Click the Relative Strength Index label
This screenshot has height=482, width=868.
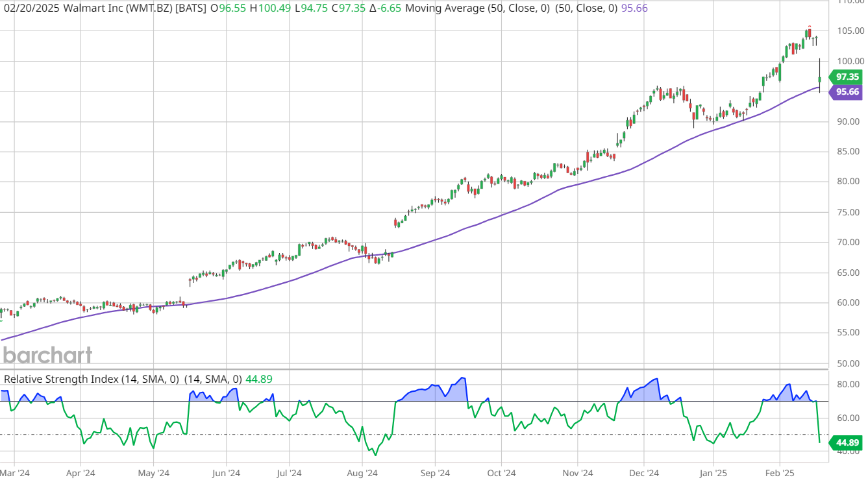point(62,379)
